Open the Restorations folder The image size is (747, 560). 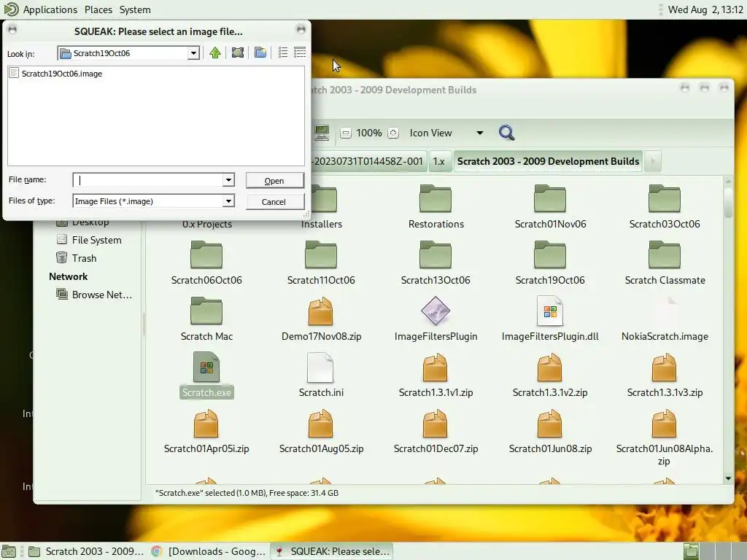tap(436, 207)
